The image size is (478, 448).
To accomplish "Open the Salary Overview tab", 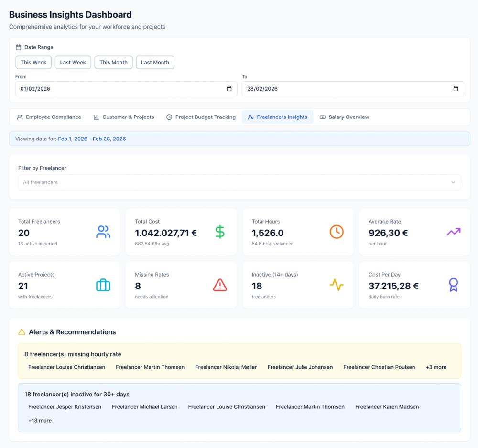I will 344,117.
